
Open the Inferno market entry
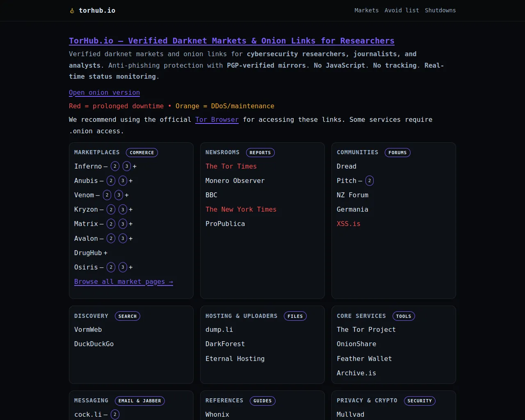coord(88,166)
